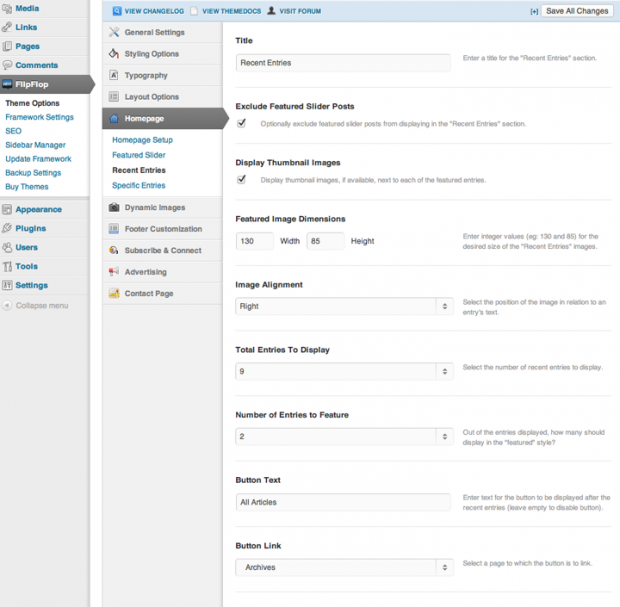Click the Plugins plug icon
The image size is (620, 607).
pyautogui.click(x=7, y=228)
